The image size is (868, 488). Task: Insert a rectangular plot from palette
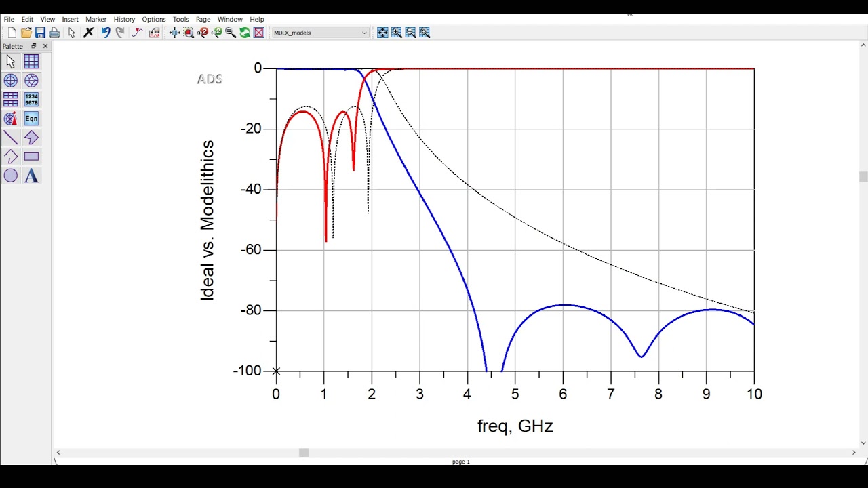tap(31, 62)
